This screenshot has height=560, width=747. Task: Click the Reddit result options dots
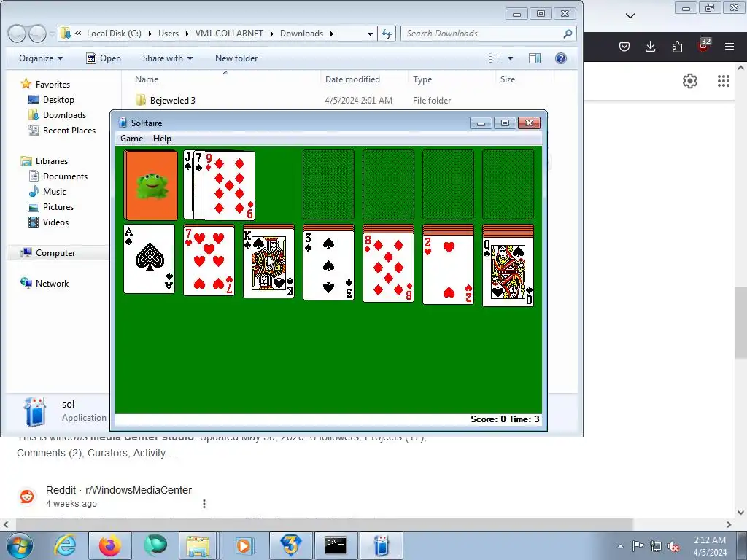click(204, 504)
